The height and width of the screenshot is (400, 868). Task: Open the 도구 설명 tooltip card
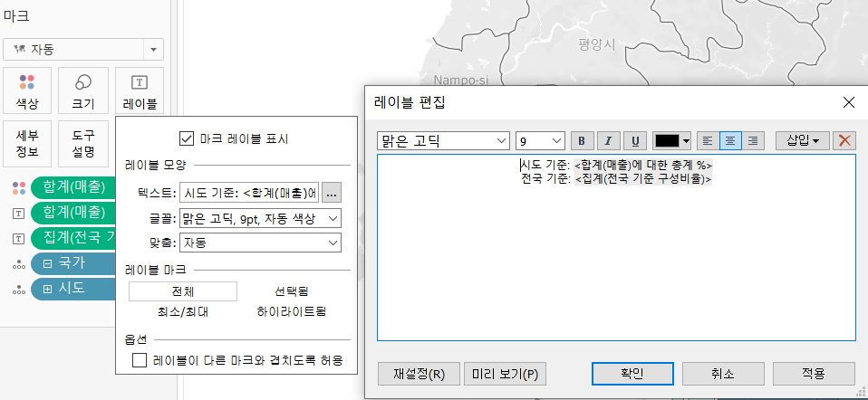pos(83,144)
